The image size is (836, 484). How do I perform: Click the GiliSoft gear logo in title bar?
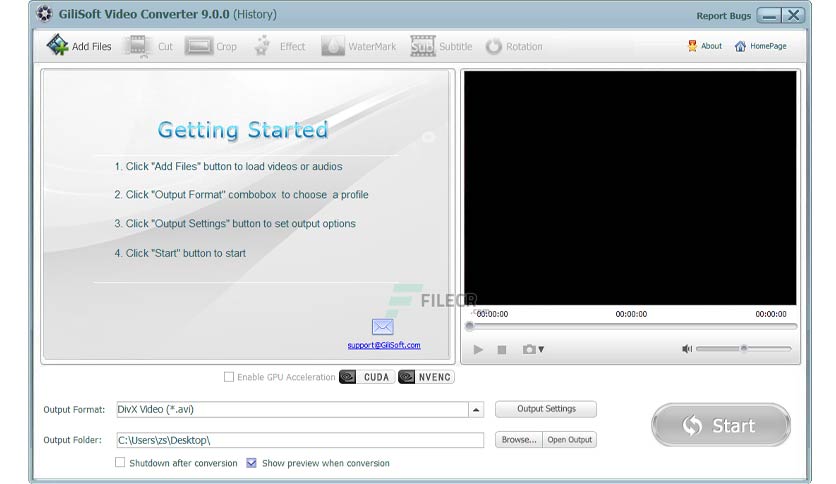pos(44,14)
